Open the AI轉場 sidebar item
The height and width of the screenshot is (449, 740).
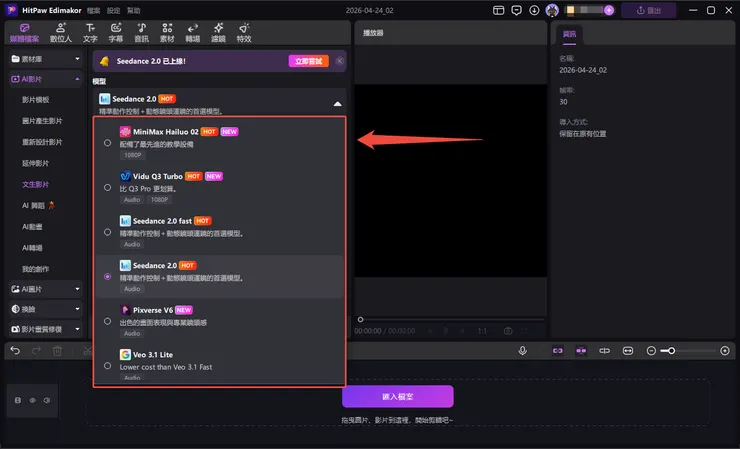click(32, 248)
